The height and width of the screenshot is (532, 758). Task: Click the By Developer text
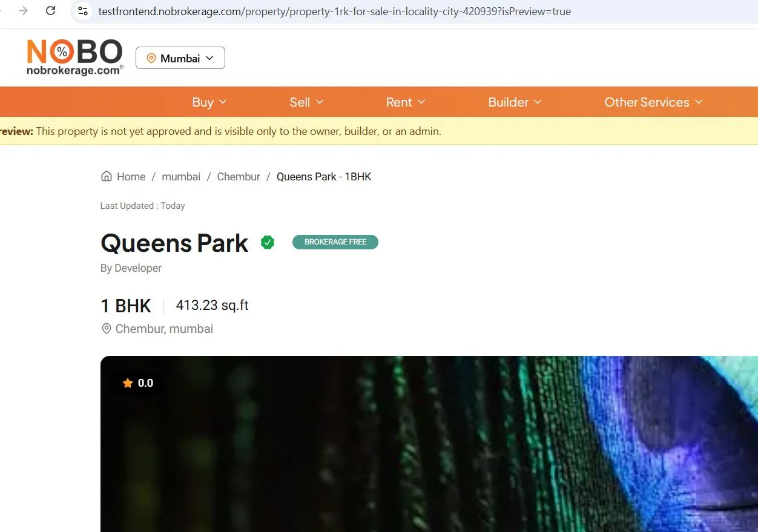[x=131, y=268]
